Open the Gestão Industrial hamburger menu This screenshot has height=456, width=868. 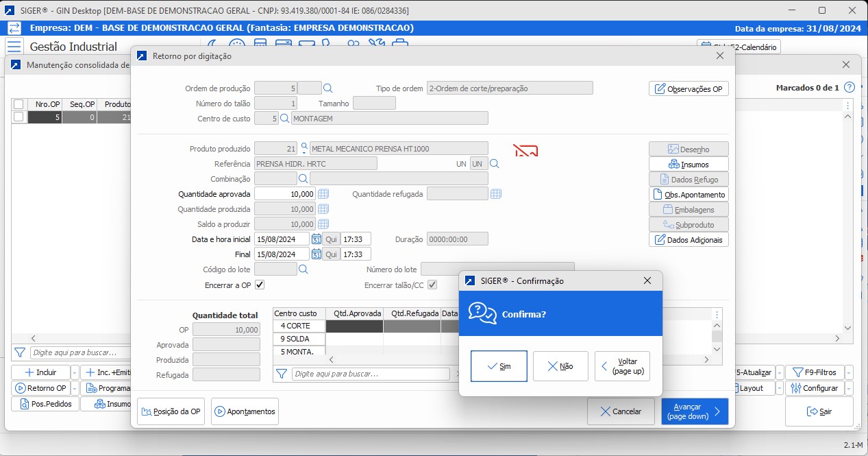14,45
